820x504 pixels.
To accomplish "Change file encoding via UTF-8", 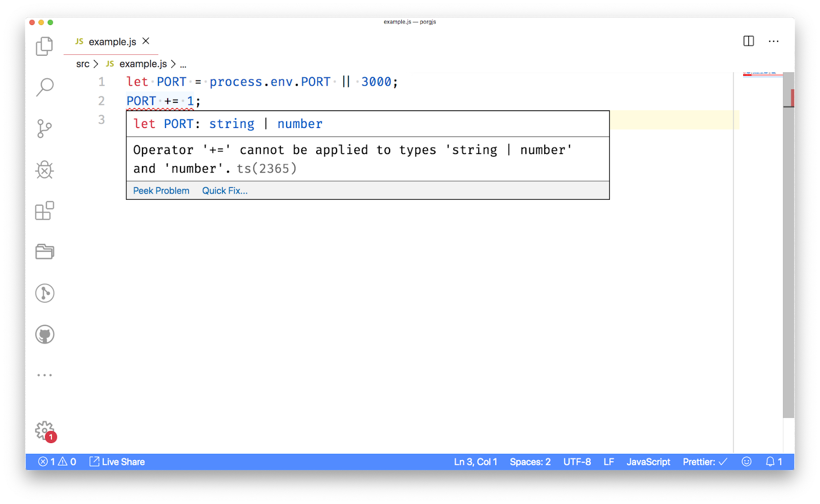I will click(x=577, y=461).
